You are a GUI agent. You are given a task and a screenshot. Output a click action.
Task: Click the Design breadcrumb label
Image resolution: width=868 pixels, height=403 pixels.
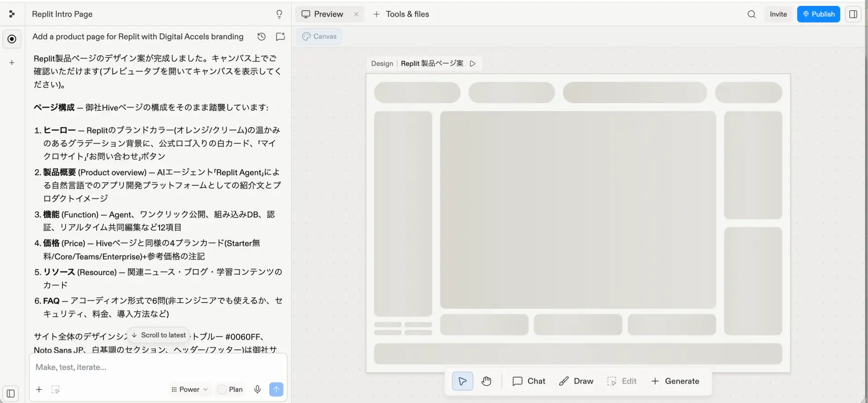[382, 63]
